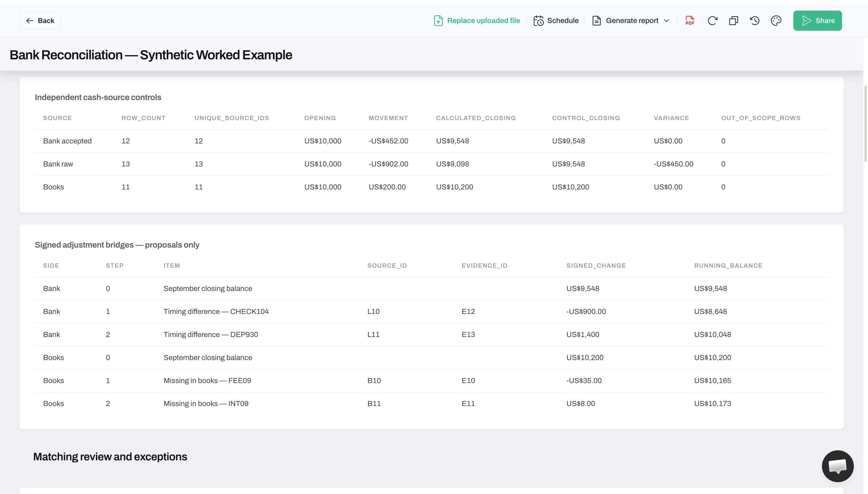
Task: Click the -US$35.00 signed change
Action: click(x=584, y=381)
